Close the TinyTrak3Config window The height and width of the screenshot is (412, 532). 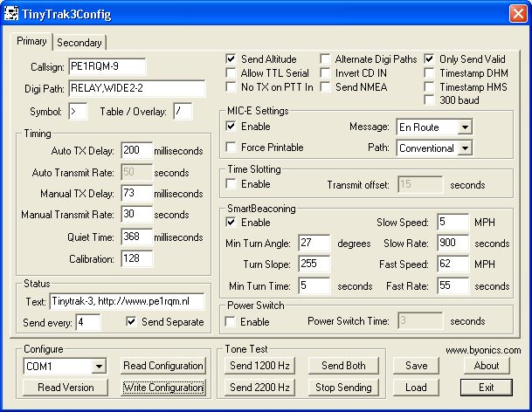click(x=518, y=14)
